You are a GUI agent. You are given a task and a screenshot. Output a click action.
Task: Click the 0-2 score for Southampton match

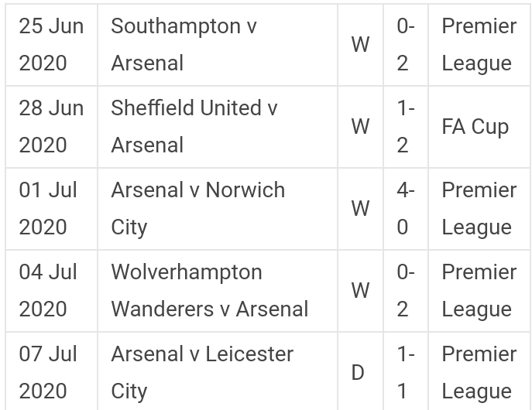pyautogui.click(x=406, y=45)
